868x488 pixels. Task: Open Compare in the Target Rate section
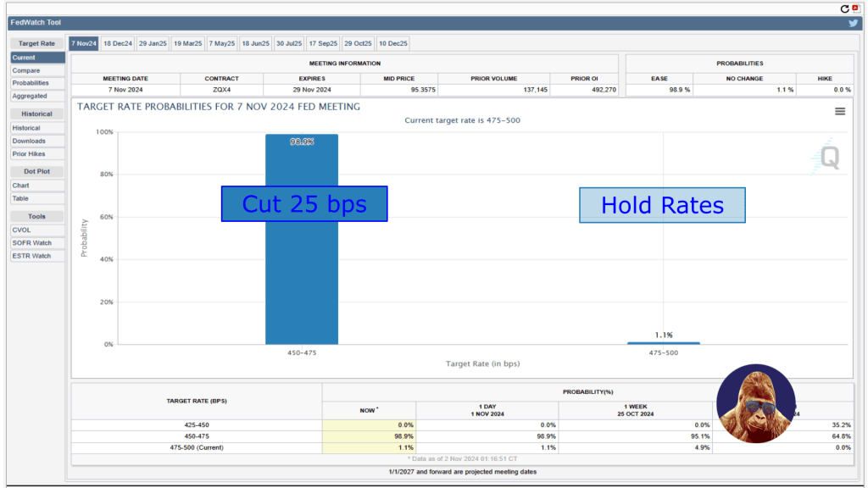[x=26, y=70]
